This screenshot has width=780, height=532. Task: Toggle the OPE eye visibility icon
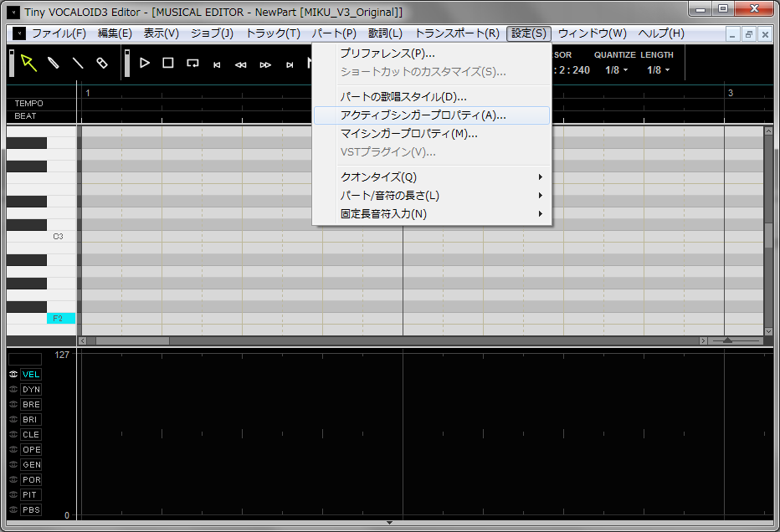(x=13, y=449)
